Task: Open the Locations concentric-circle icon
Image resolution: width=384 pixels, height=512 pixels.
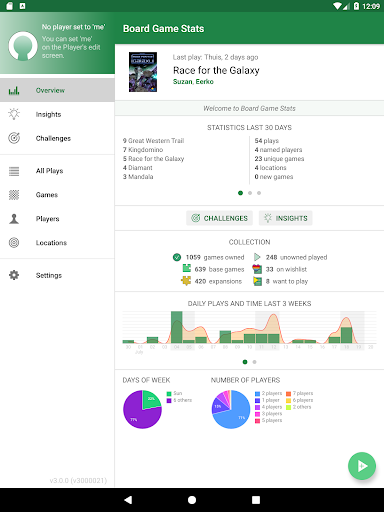Action: 14,243
